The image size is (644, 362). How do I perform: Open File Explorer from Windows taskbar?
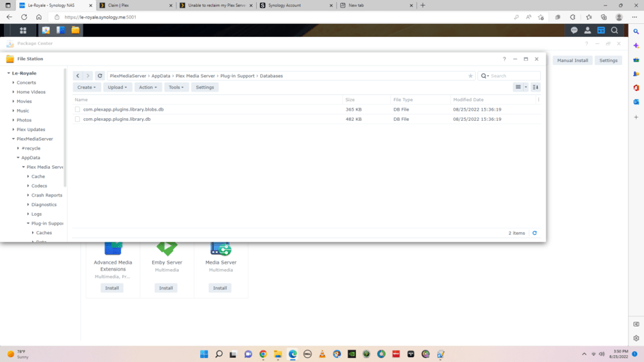[x=278, y=354]
